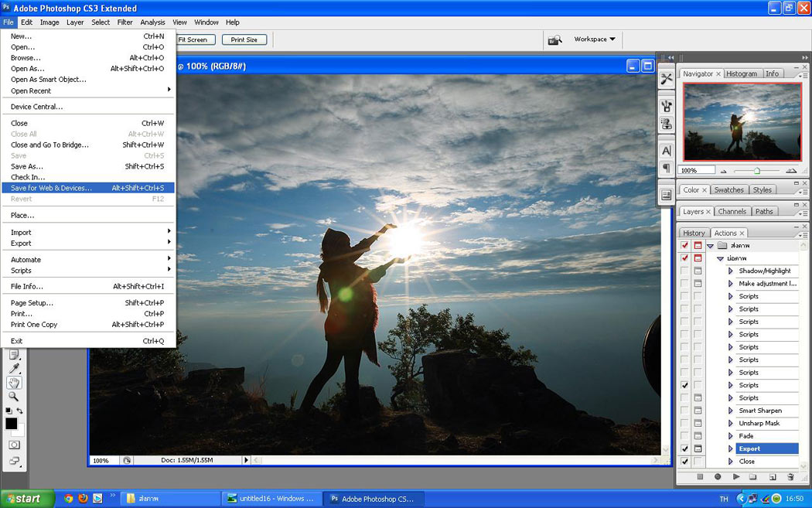
Task: Expand the Unsharp Mask action step
Action: pyautogui.click(x=730, y=424)
